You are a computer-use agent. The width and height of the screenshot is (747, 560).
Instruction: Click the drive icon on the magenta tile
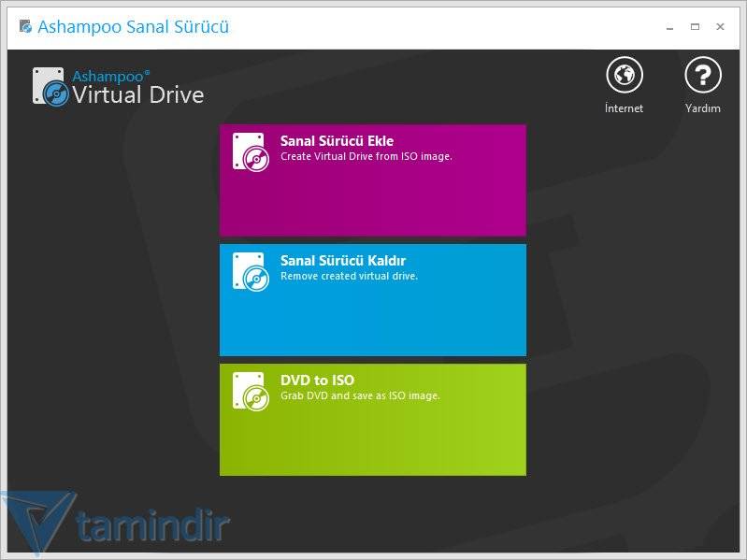[251, 151]
